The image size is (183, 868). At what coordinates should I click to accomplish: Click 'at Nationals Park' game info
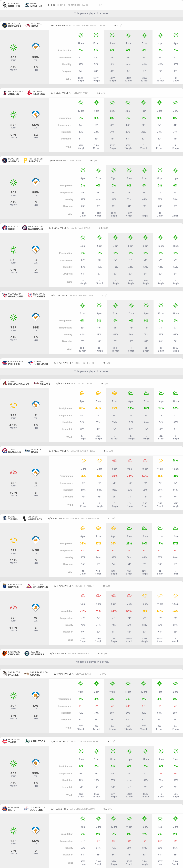tap(78, 228)
